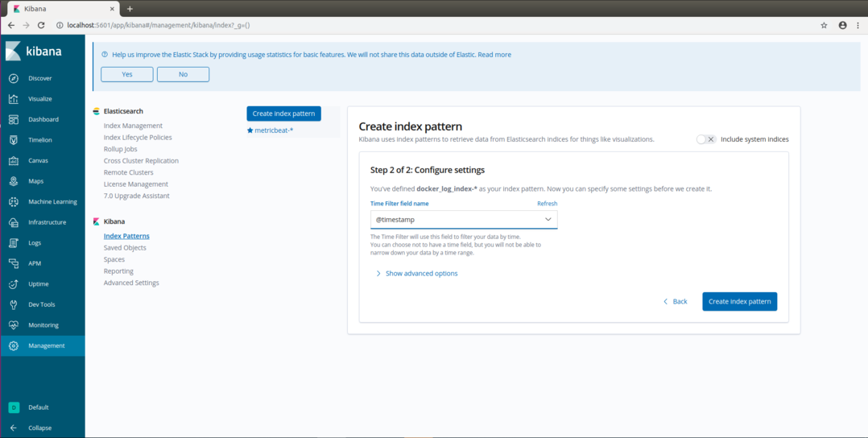Select the Kibana browser tab
The width and height of the screenshot is (868, 438).
[x=64, y=9]
